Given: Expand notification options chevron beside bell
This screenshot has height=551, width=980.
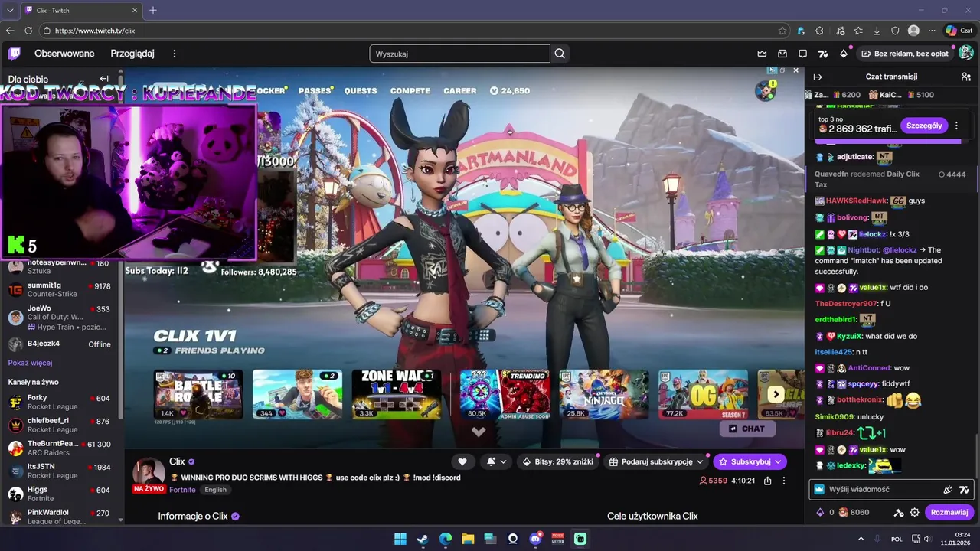Looking at the screenshot, I should [504, 461].
